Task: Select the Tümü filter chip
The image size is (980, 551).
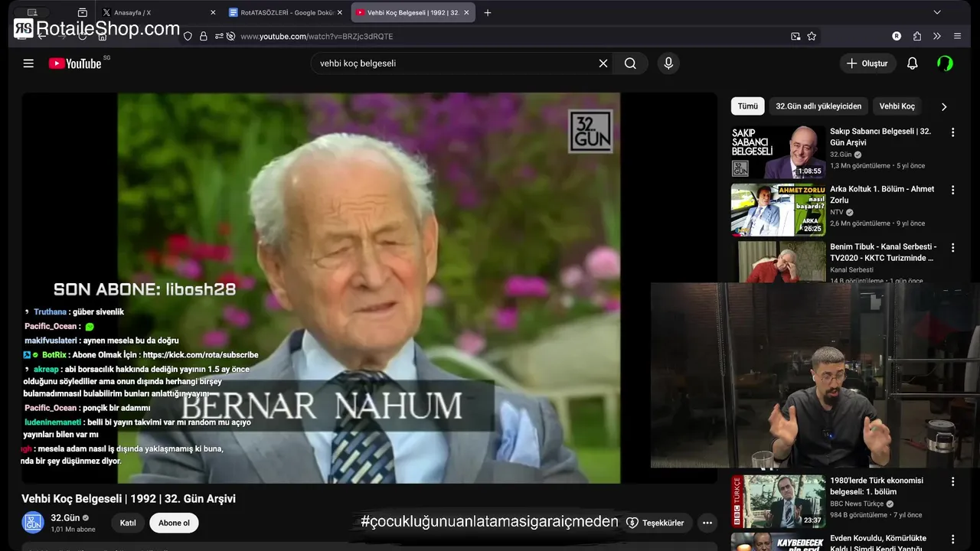Action: [748, 106]
